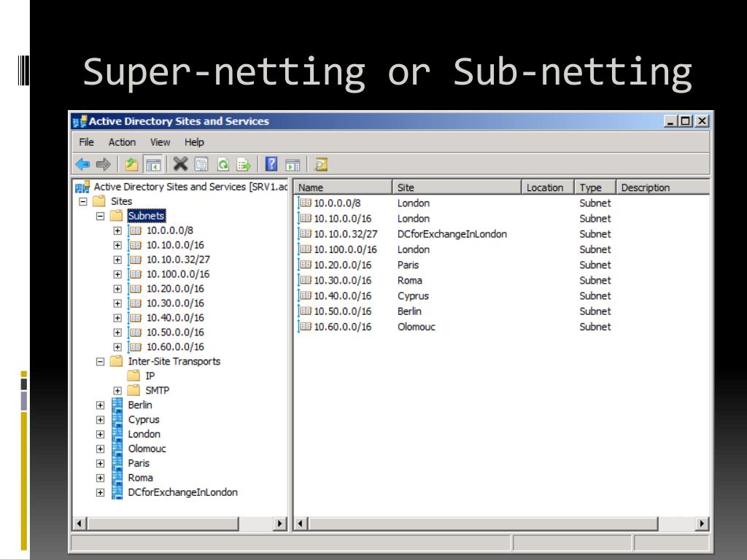
Task: Click the Export List toolbar icon
Action: 244,164
